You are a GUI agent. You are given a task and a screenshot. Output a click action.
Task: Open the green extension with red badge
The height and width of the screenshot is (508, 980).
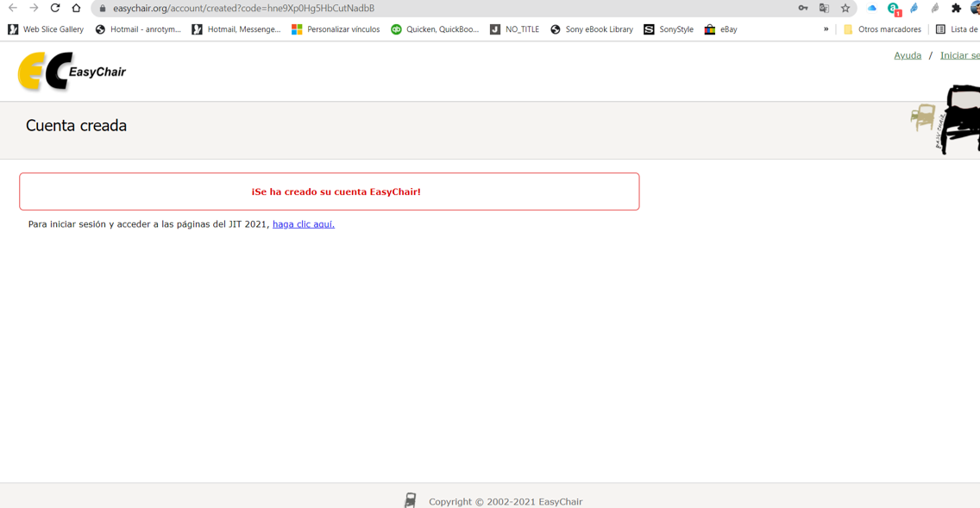894,9
